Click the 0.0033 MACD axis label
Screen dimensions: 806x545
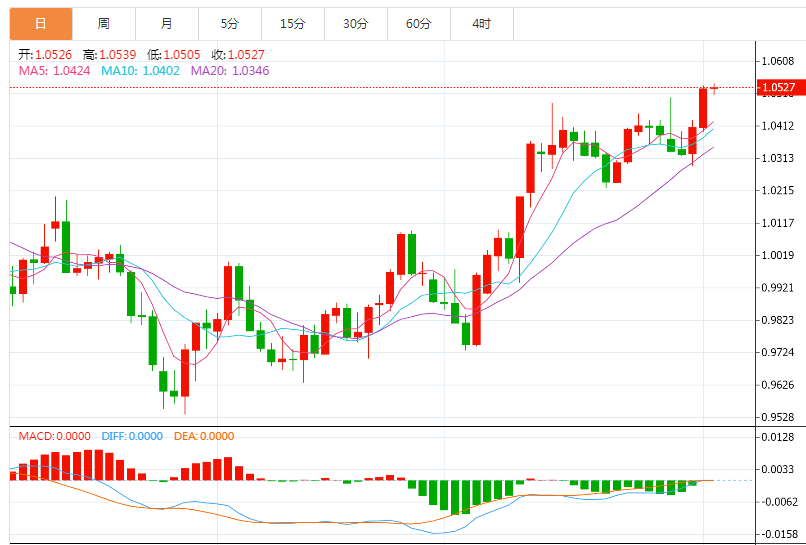coord(778,469)
